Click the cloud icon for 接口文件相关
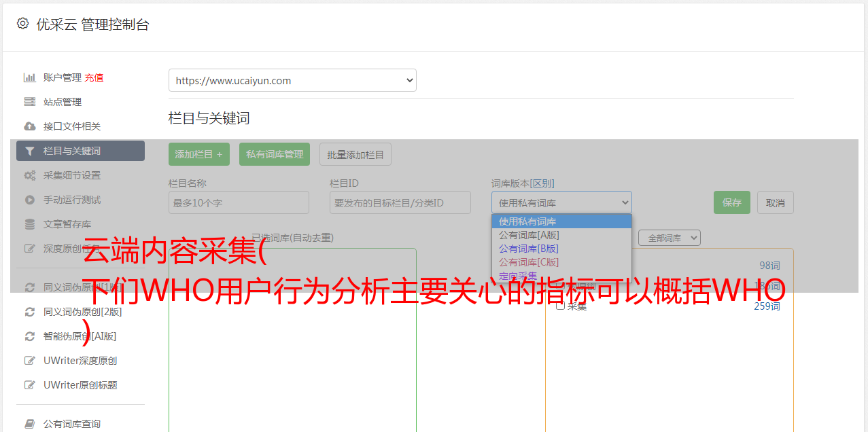 [30, 126]
